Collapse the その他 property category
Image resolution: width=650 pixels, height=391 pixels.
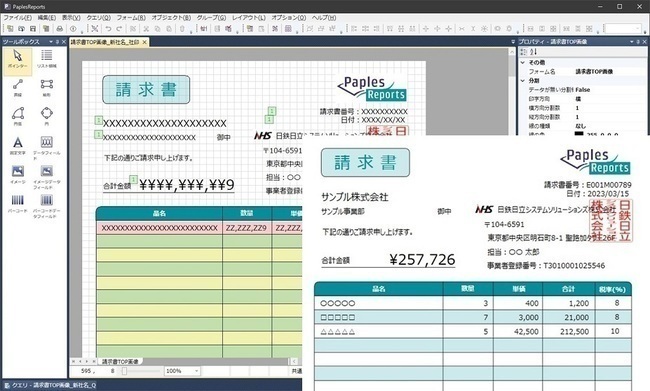click(523, 62)
